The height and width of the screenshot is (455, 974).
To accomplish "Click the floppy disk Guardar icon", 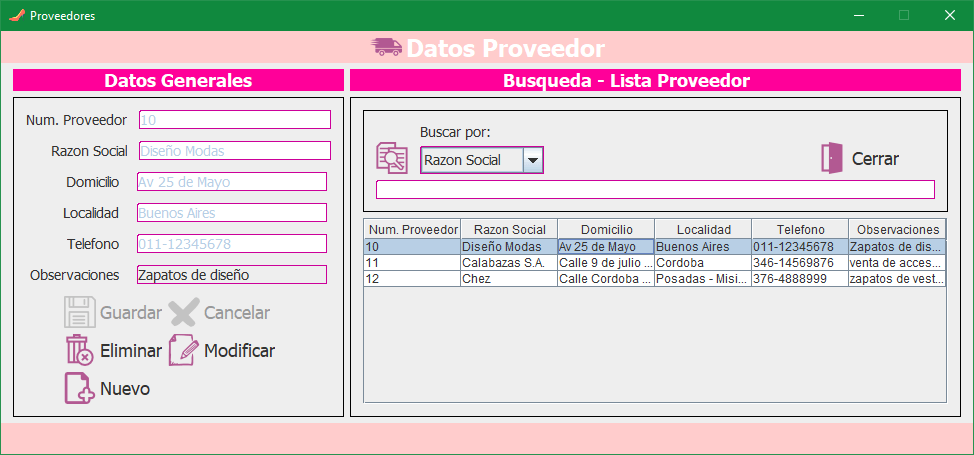I will pyautogui.click(x=79, y=312).
